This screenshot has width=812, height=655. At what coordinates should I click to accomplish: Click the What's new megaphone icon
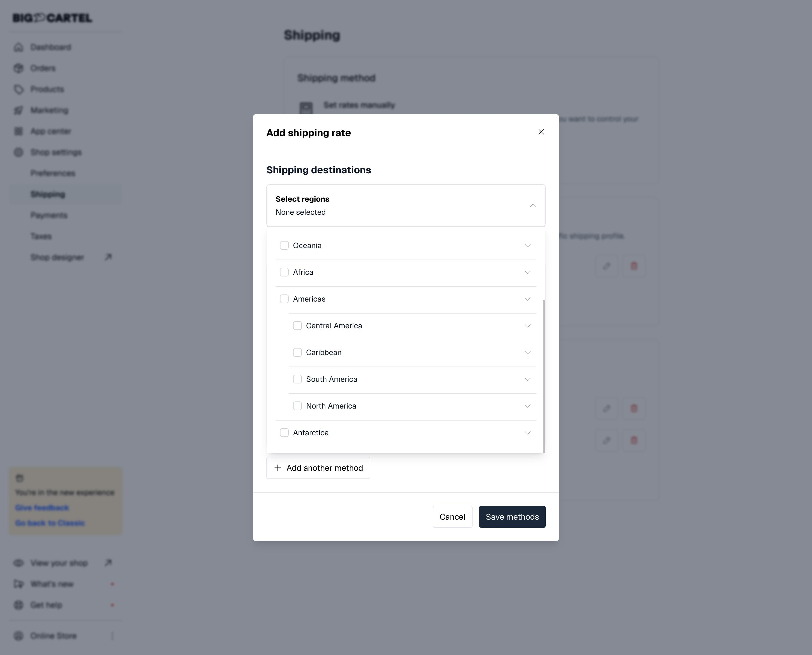click(19, 584)
